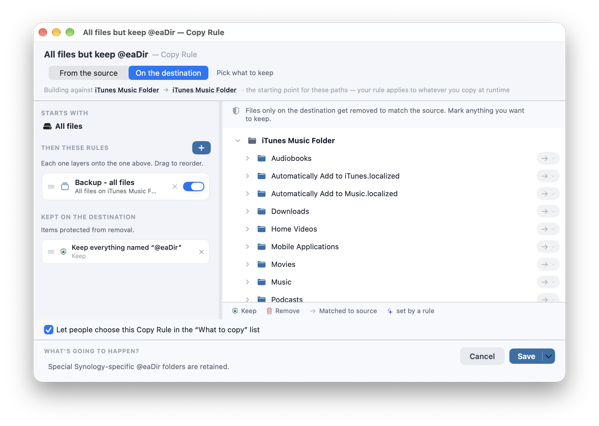
Task: Open action dropdown for Movies row
Action: (548, 264)
